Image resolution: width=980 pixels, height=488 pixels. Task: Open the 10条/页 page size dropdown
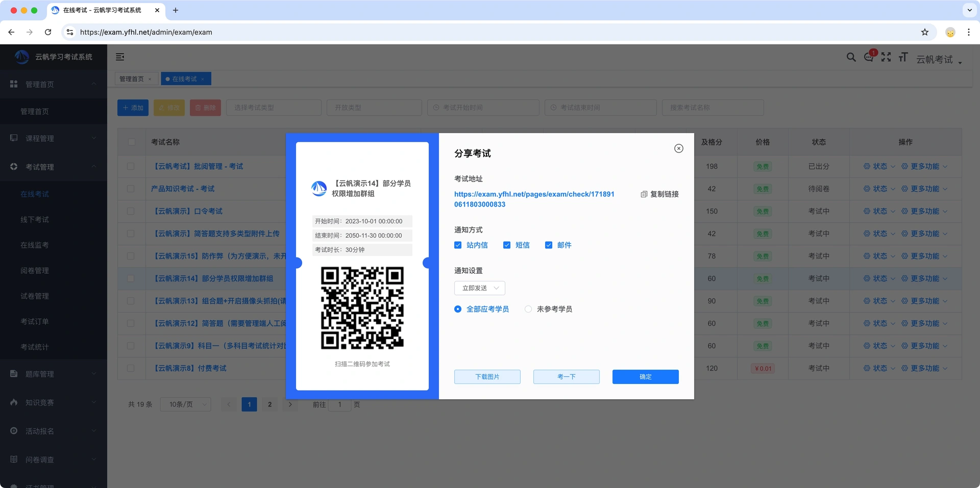185,404
